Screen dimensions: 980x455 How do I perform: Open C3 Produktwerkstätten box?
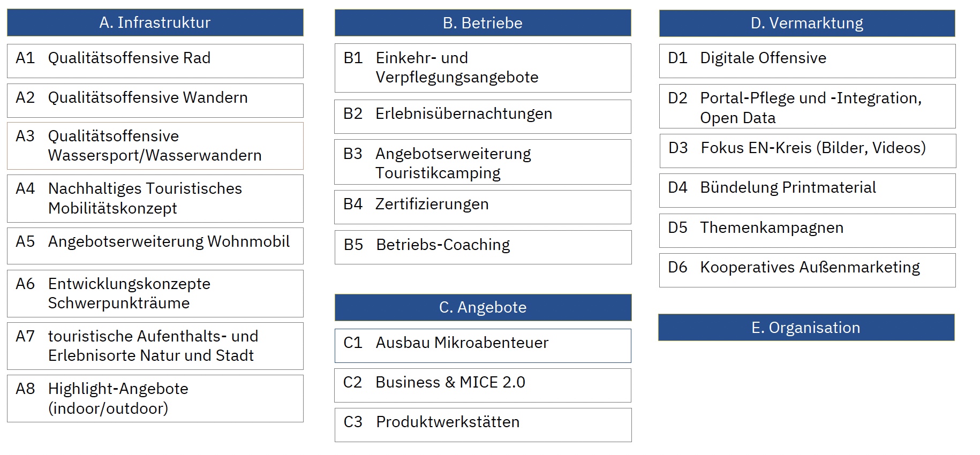[x=483, y=425]
